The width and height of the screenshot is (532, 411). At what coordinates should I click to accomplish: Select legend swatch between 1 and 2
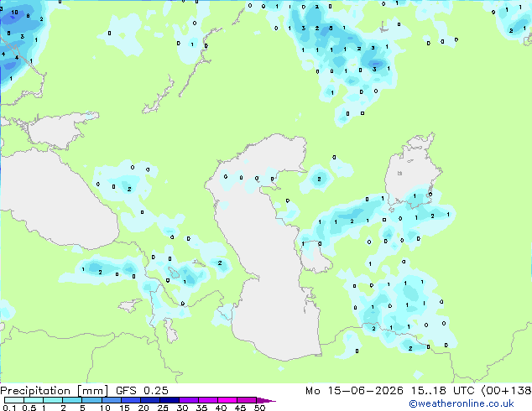[53, 400]
